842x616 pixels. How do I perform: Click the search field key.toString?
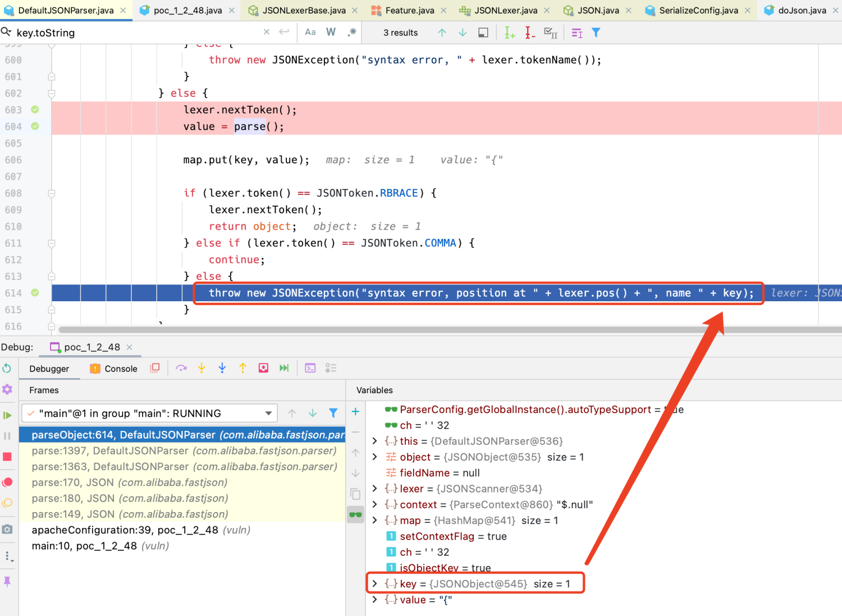[138, 33]
